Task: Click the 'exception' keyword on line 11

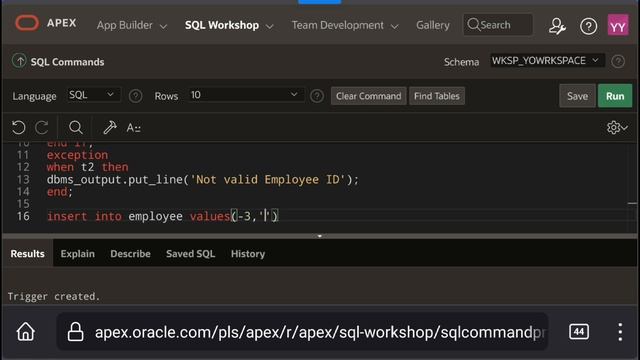Action: (77, 155)
